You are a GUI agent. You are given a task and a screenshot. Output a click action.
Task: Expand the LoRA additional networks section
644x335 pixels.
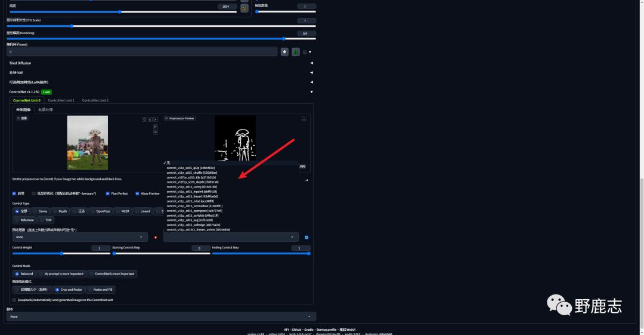tap(161, 82)
